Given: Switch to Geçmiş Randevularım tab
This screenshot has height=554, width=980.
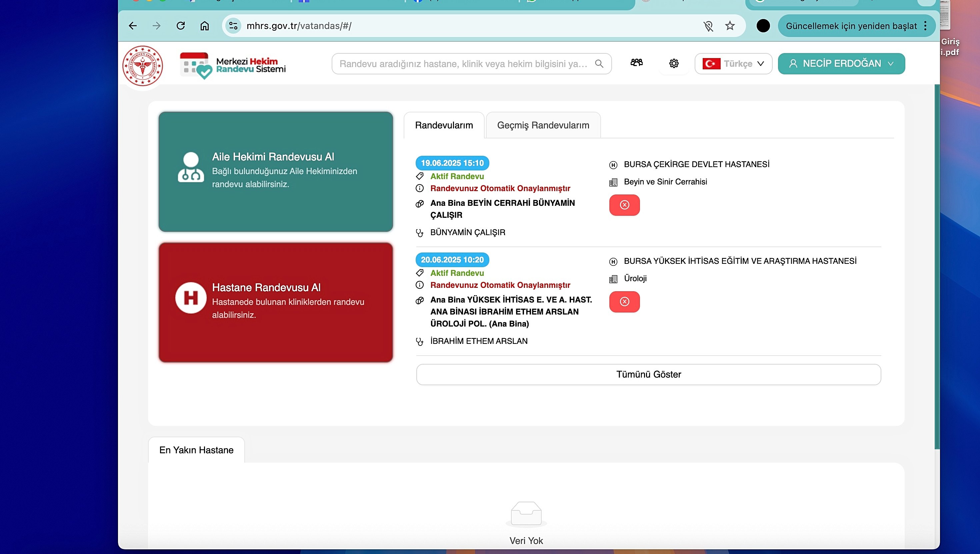Looking at the screenshot, I should click(543, 125).
